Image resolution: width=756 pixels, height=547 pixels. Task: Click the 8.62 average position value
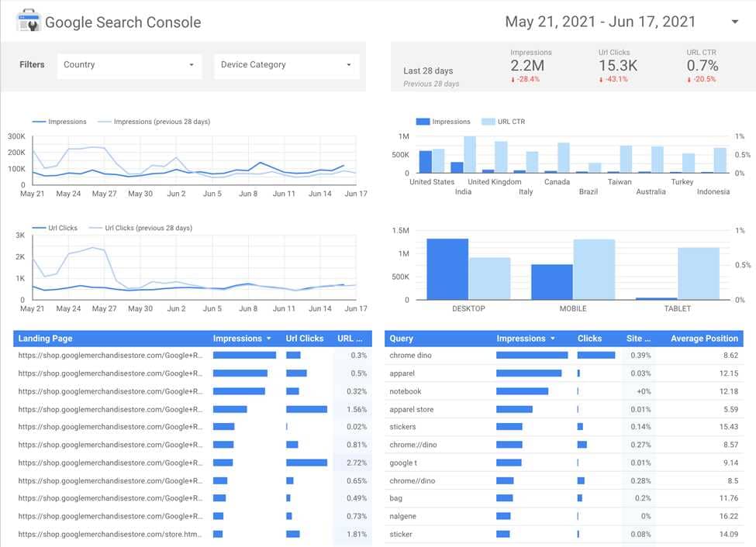pos(730,355)
